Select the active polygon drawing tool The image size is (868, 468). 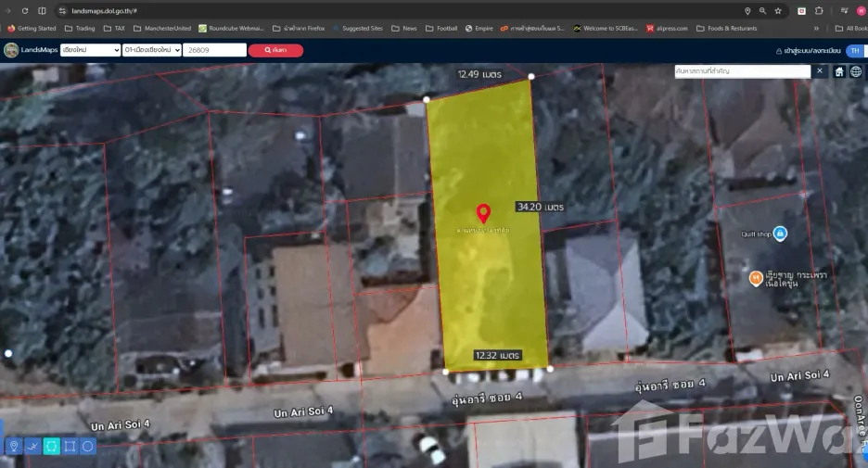point(52,446)
